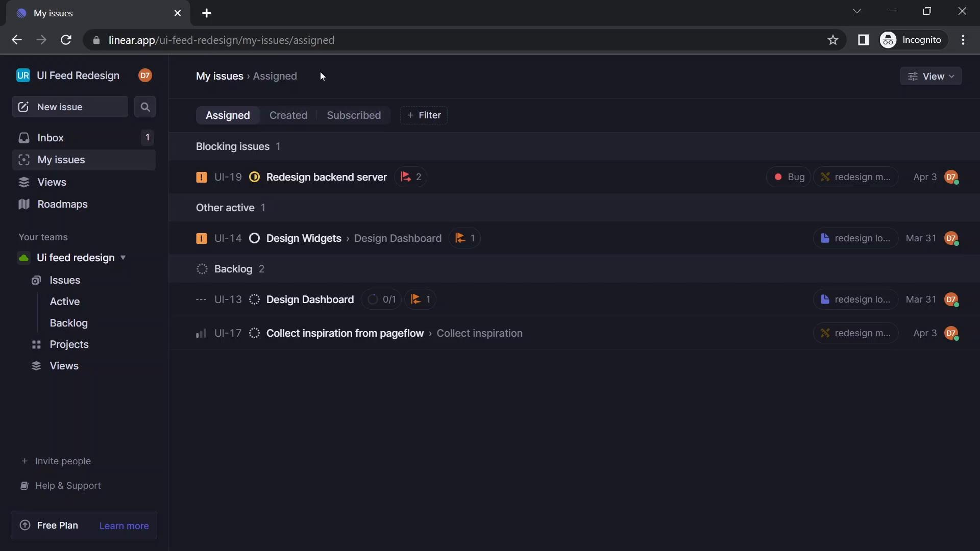Select the Assigned tab

tap(228, 115)
